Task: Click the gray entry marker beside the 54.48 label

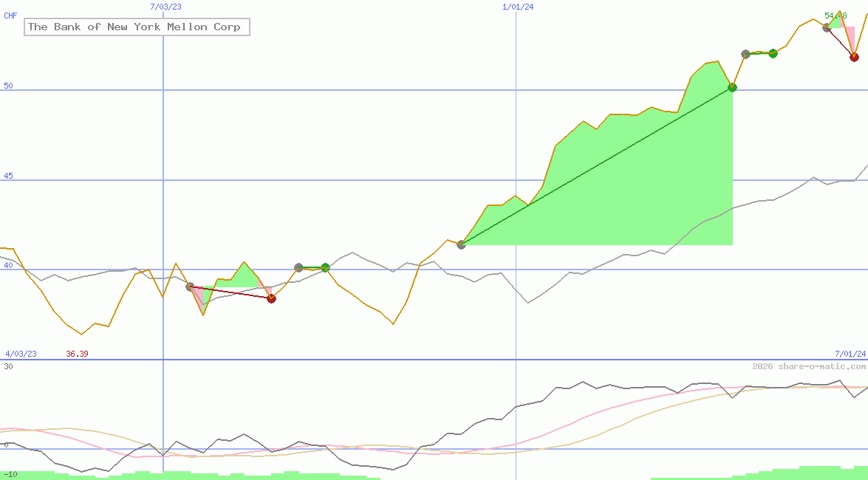Action: point(827,27)
